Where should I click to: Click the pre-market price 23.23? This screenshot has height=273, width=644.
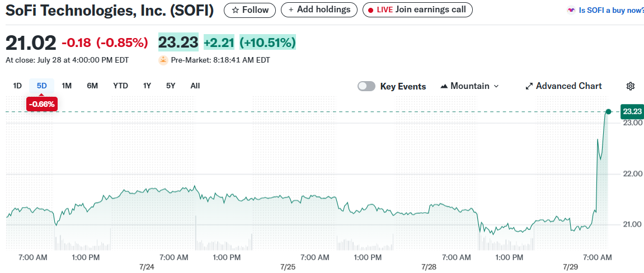click(x=178, y=43)
